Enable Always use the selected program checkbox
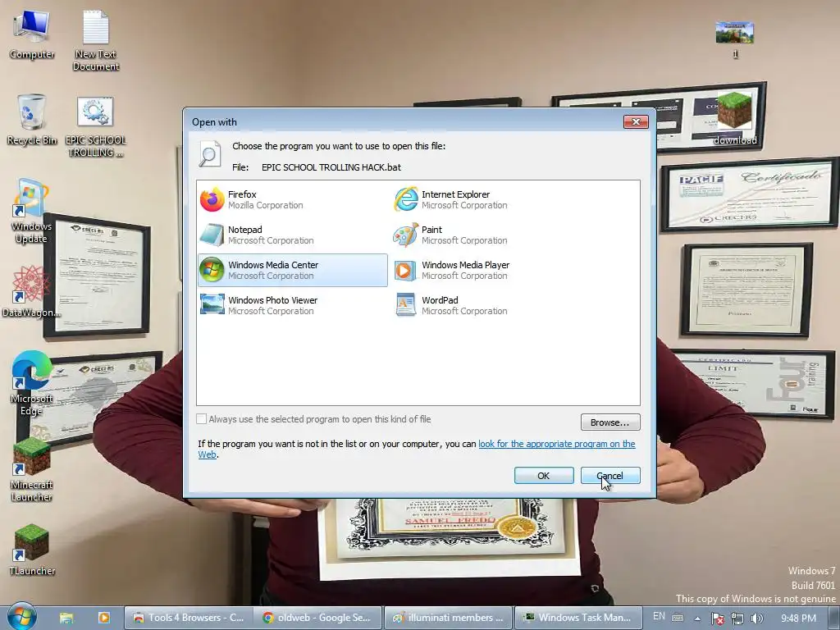 pyautogui.click(x=202, y=419)
